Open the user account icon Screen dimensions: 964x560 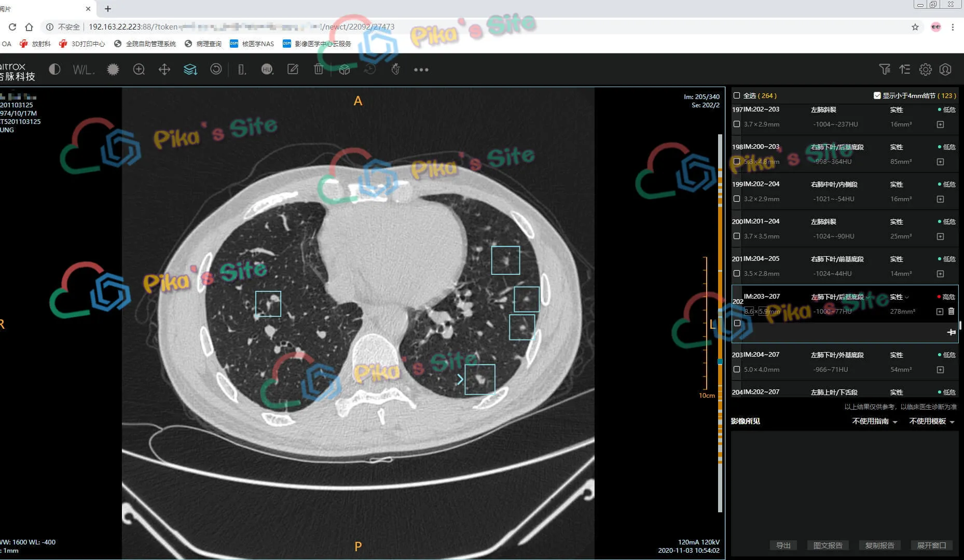945,69
